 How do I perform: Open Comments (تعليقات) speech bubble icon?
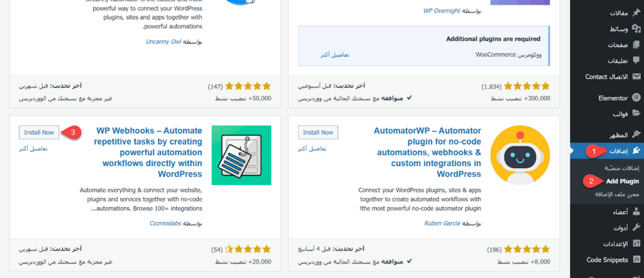636,60
